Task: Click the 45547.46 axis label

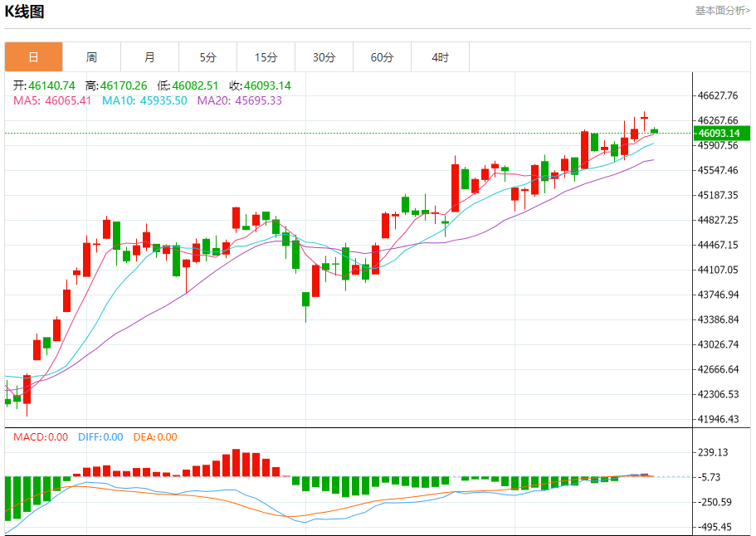Action: (x=718, y=170)
